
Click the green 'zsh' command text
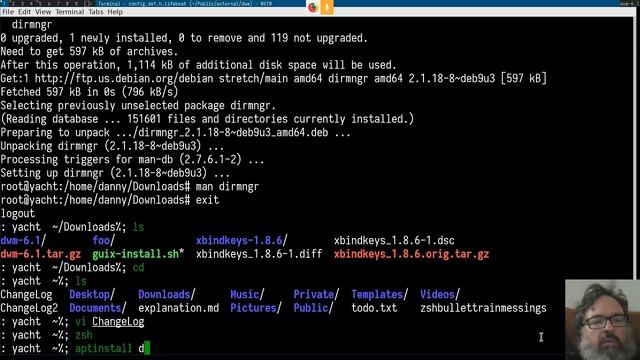coord(83,335)
